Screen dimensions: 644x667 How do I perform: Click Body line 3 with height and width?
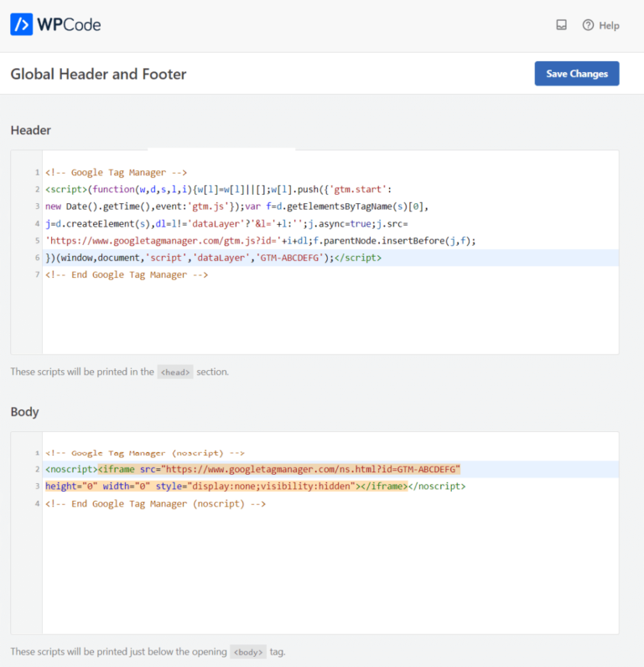click(x=255, y=487)
